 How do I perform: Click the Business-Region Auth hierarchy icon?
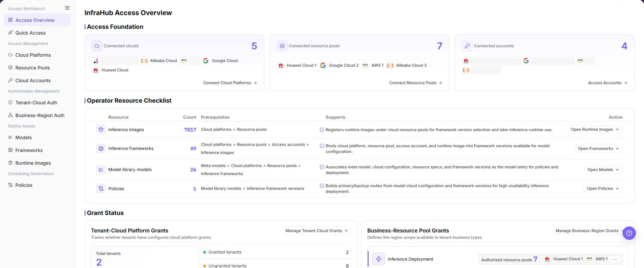10,115
